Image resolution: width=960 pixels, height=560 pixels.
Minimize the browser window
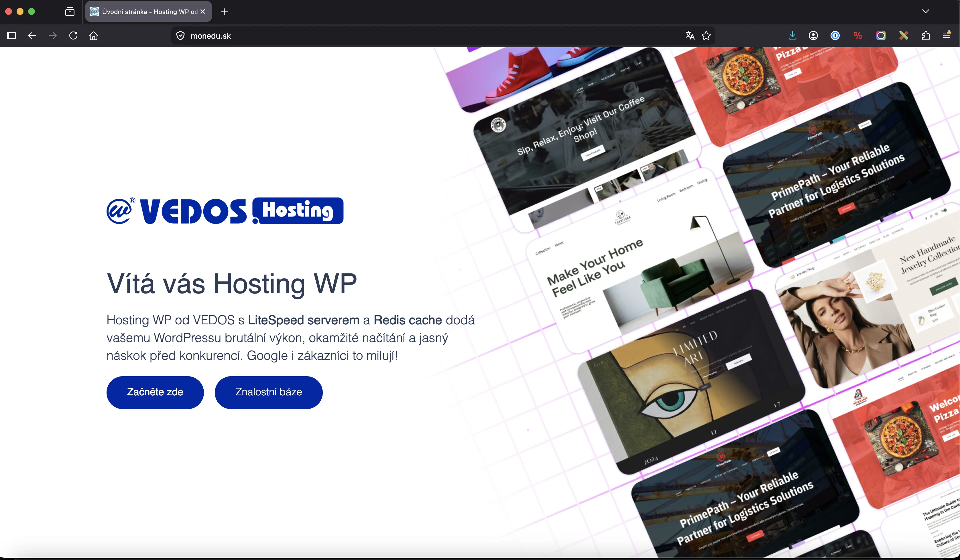[x=20, y=11]
